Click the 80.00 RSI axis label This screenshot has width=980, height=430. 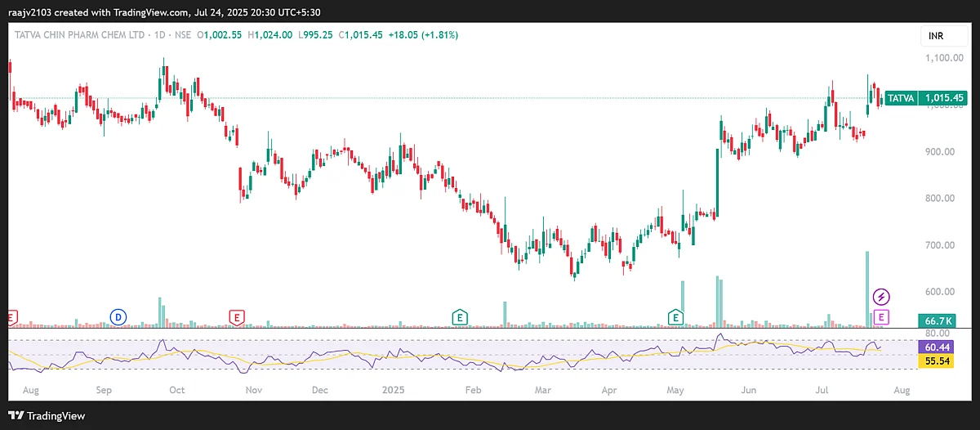pyautogui.click(x=939, y=334)
